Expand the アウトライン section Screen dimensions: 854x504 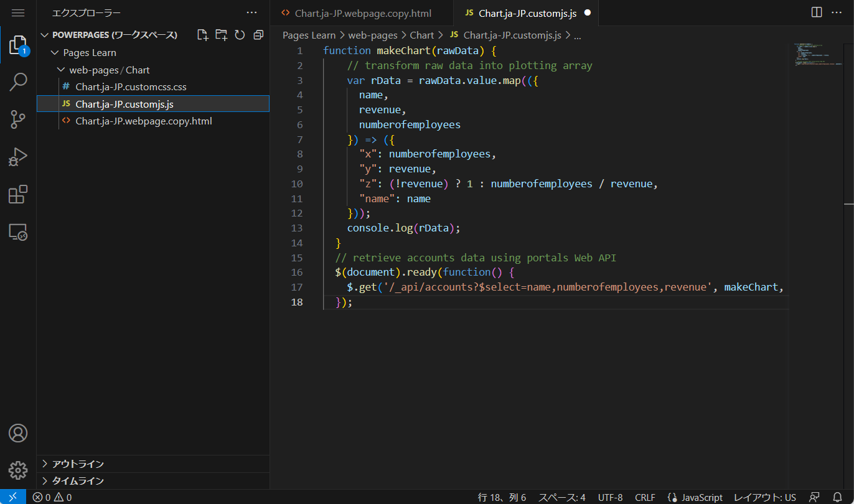tap(153, 464)
